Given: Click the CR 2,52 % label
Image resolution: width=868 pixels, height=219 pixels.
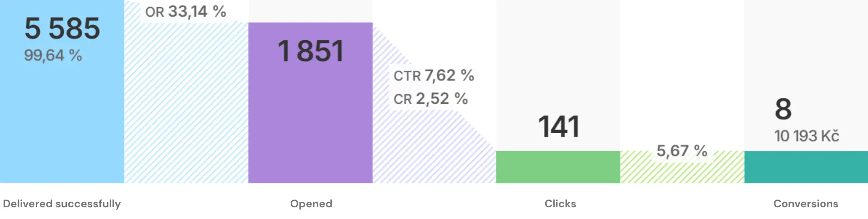Looking at the screenshot, I should pyautogui.click(x=430, y=99).
